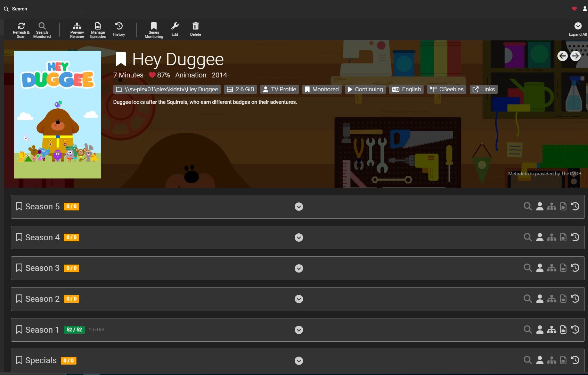Screen dimensions: 588x375
Task: Run search icon for Season 5
Action: point(528,207)
